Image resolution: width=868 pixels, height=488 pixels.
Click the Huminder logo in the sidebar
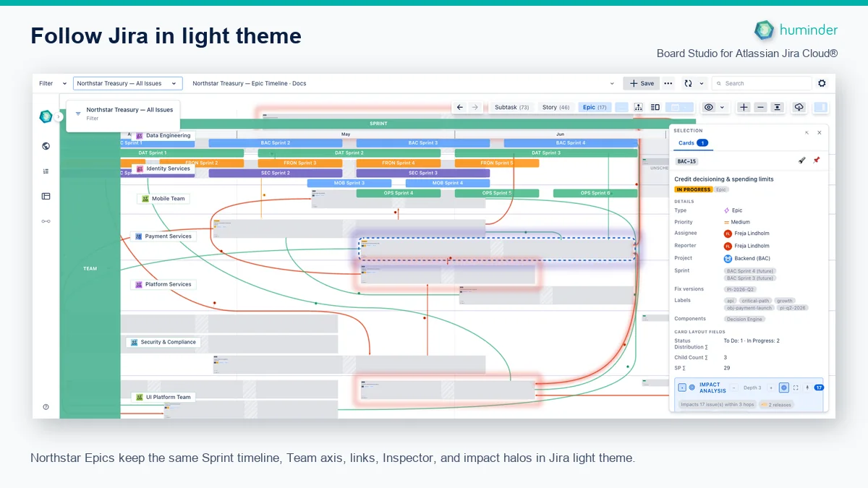46,116
